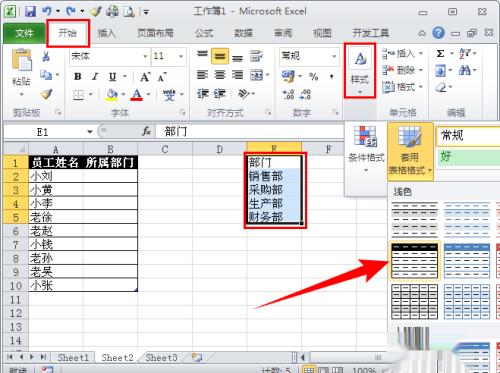Click the Increase Font Size icon
Image resolution: width=500 pixels, height=373 pixels.
[145, 77]
